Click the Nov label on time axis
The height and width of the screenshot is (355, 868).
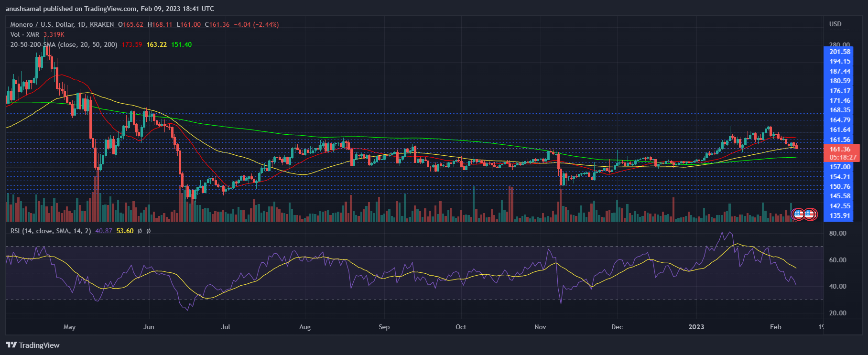pos(540,327)
